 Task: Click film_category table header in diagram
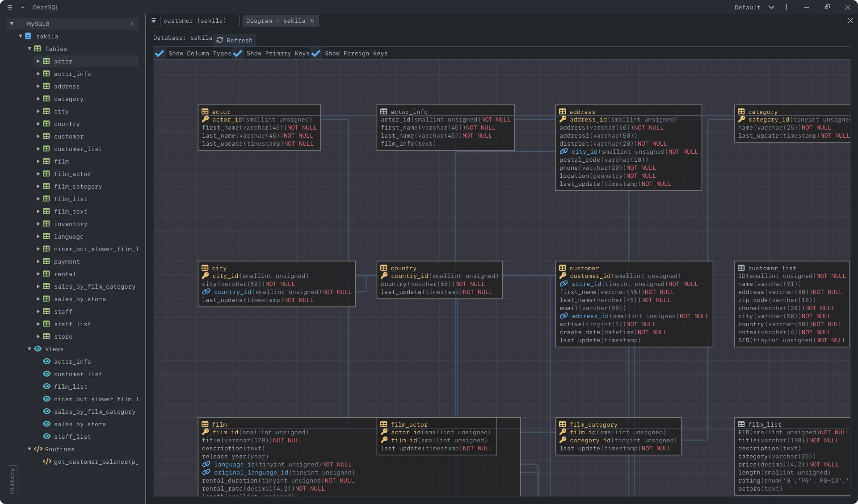pos(618,424)
